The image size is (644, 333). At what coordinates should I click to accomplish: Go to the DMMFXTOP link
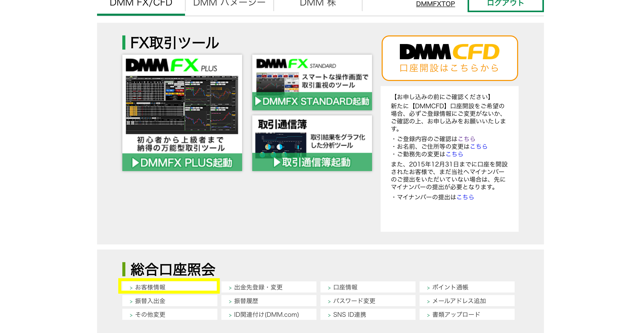[435, 4]
